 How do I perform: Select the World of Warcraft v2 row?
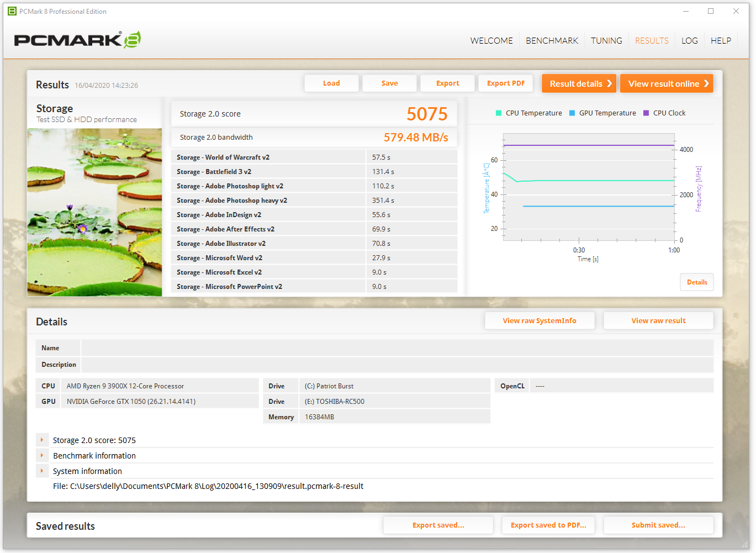coord(314,157)
